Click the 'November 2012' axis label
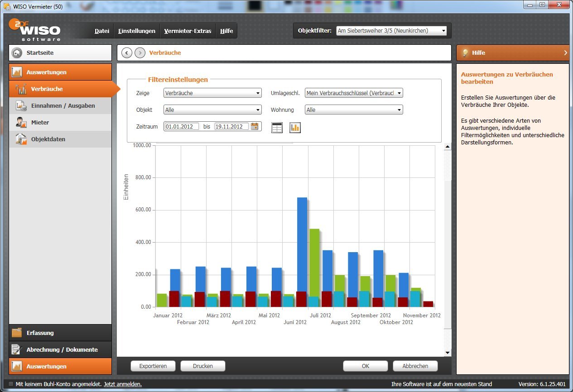The width and height of the screenshot is (573, 392). coord(422,315)
